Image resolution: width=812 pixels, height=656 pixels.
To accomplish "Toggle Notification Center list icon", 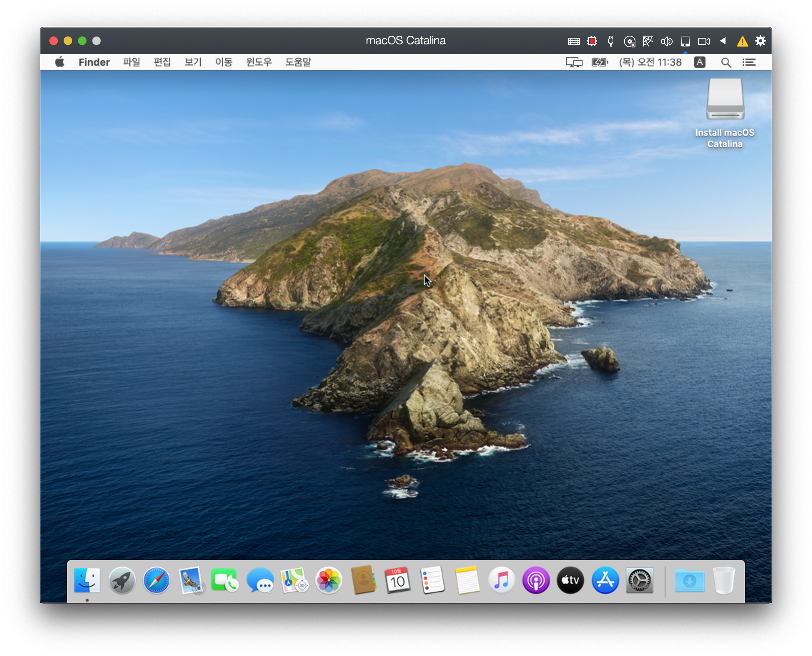I will (x=749, y=63).
